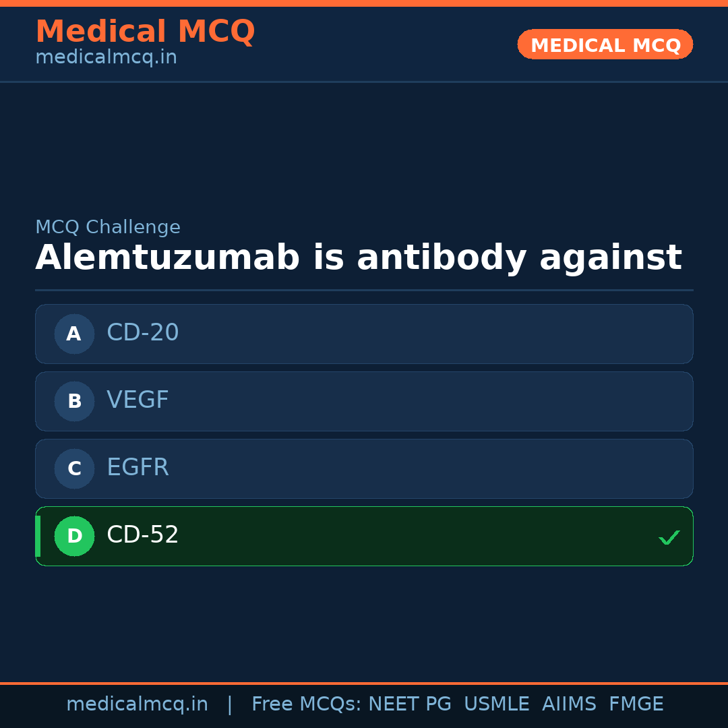Select the CD-52 answer text
Image resolution: width=728 pixels, height=728 pixels.
click(x=143, y=535)
